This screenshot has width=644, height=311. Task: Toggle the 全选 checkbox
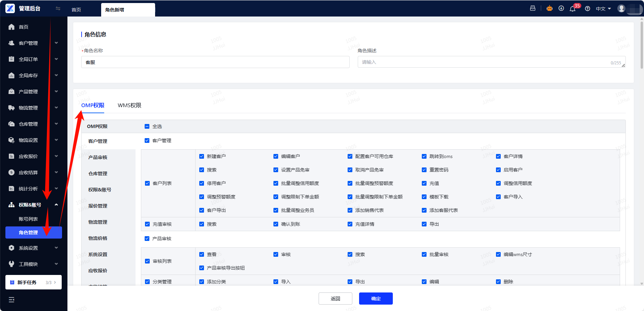click(147, 126)
